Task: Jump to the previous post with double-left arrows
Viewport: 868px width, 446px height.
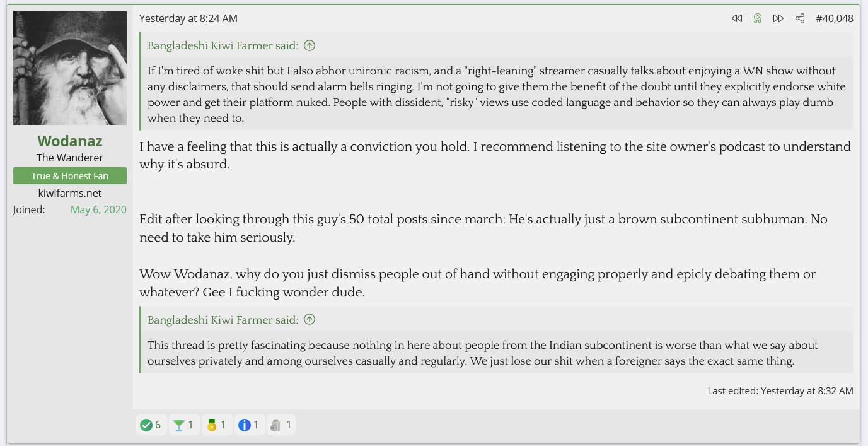Action: coord(736,18)
